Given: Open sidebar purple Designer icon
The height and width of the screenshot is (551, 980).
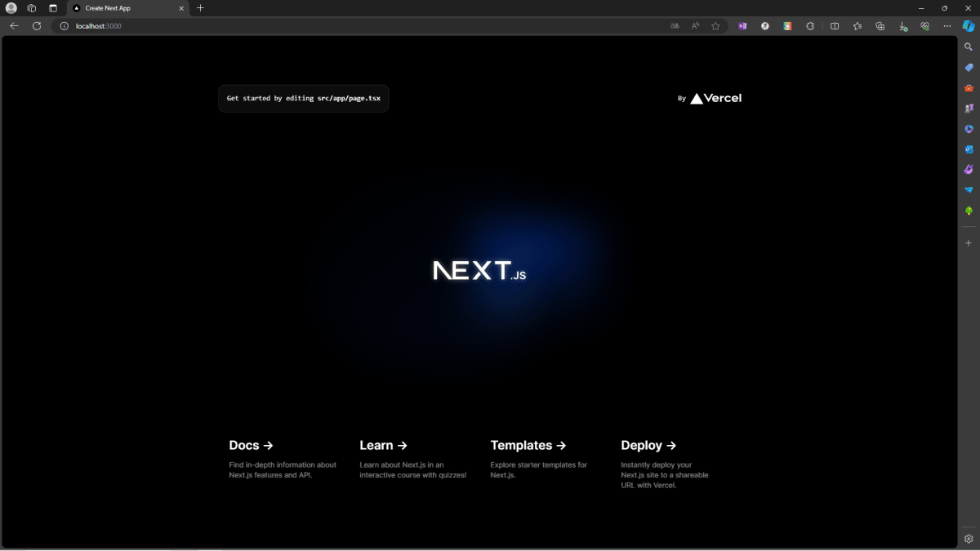Looking at the screenshot, I should [969, 170].
